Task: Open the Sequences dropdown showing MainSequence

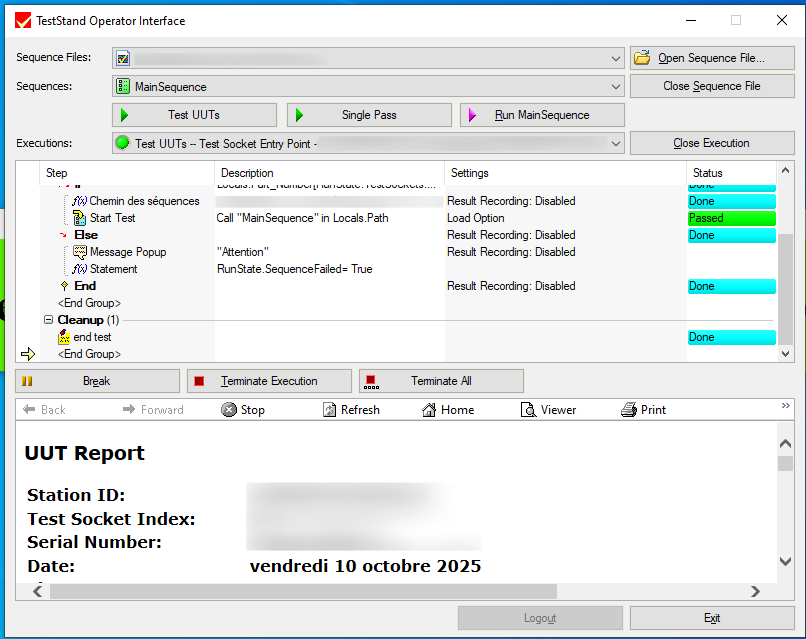Action: (x=615, y=87)
